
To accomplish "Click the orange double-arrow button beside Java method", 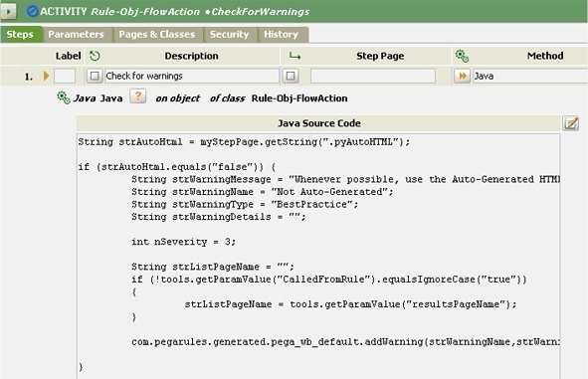I will (x=463, y=77).
